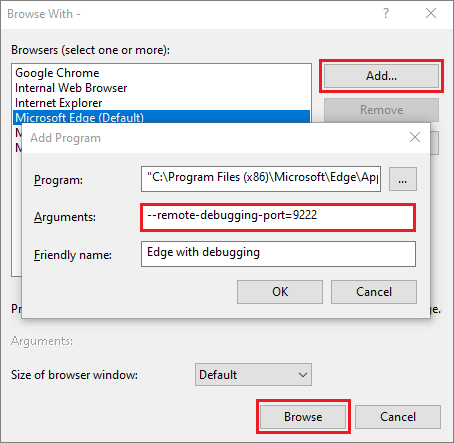Cancel the Browse With dialog
Viewport: 454px width, 443px height.
(x=398, y=417)
